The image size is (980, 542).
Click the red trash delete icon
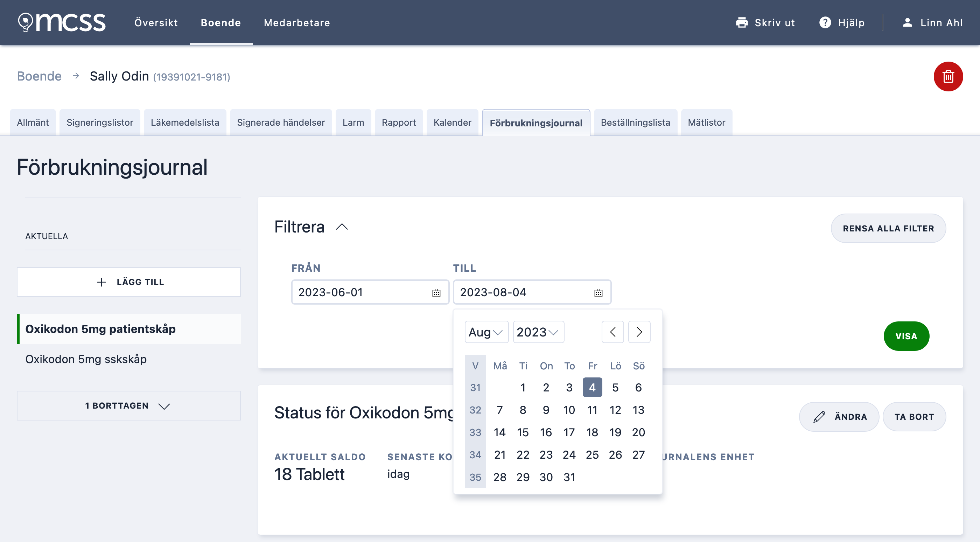(x=948, y=77)
